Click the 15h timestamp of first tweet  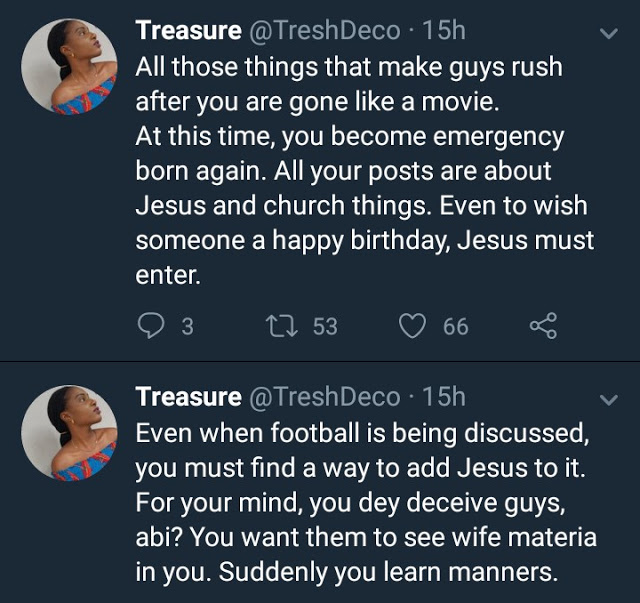[444, 31]
